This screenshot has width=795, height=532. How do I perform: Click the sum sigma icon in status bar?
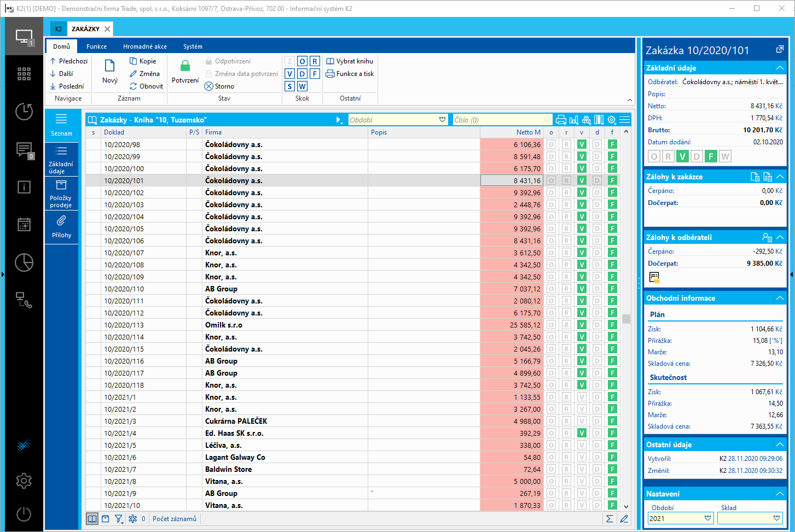(x=610, y=519)
